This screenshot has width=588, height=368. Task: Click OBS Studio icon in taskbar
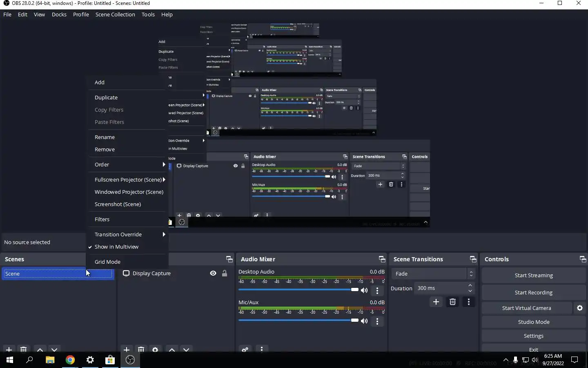point(130,360)
